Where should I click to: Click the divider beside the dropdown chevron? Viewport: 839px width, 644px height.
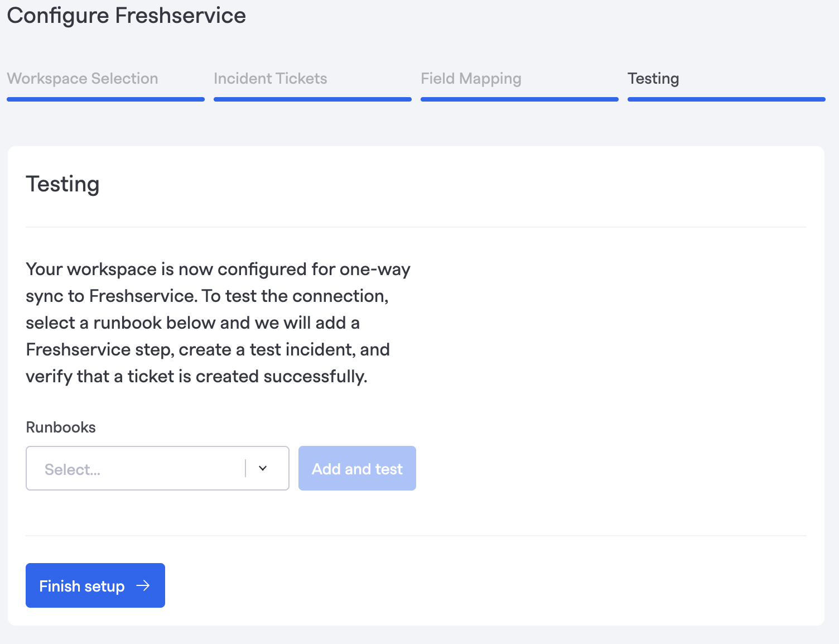tap(245, 469)
